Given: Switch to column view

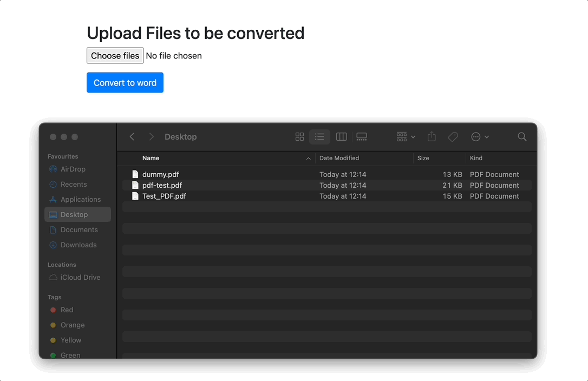Looking at the screenshot, I should 341,137.
